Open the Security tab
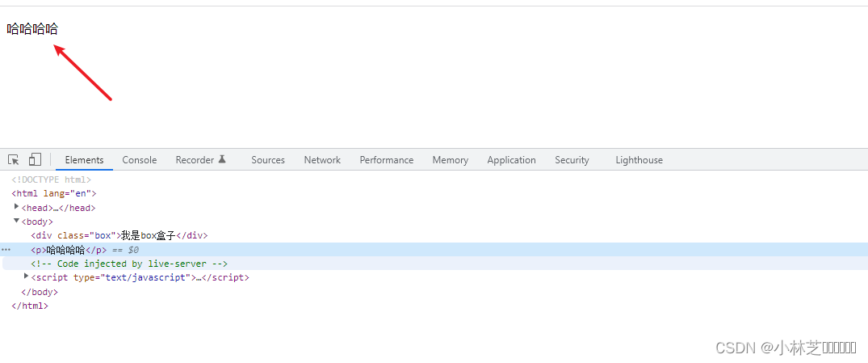The height and width of the screenshot is (363, 868). (572, 159)
